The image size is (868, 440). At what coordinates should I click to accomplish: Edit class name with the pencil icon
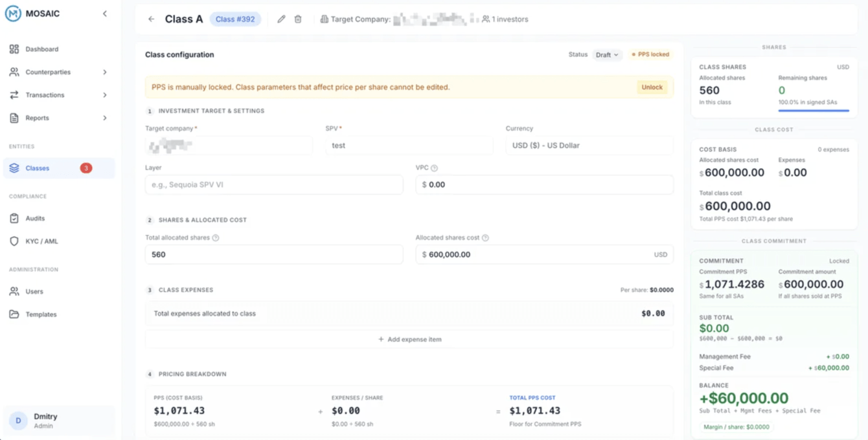[281, 19]
